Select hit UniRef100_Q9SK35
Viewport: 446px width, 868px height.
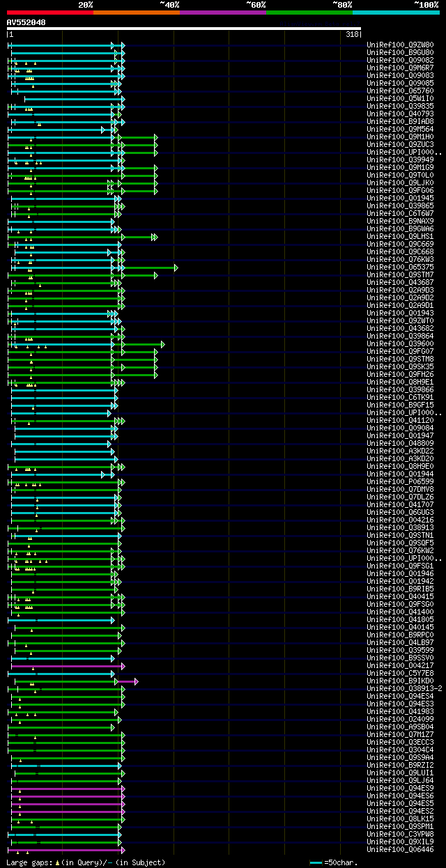pos(400,367)
